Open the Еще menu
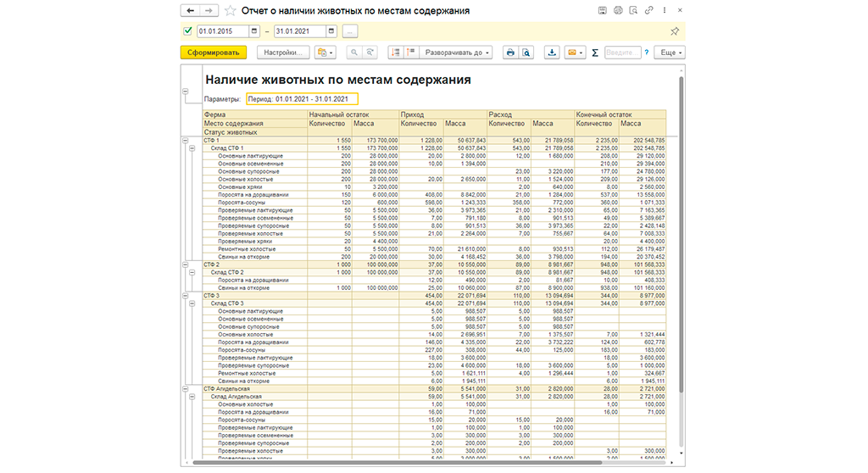 click(670, 53)
